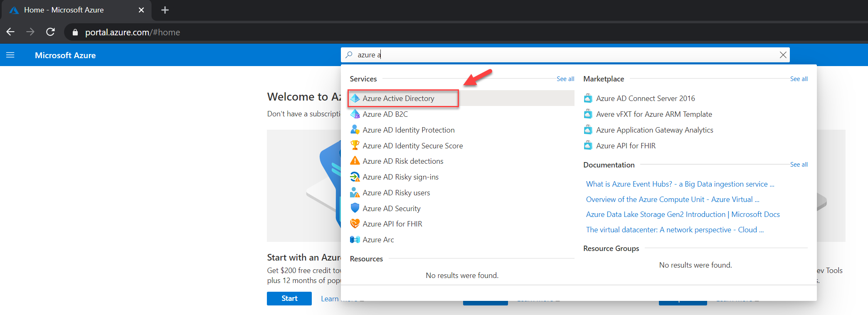This screenshot has height=315, width=868.
Task: Open the Azure portal hamburger menu
Action: (10, 55)
